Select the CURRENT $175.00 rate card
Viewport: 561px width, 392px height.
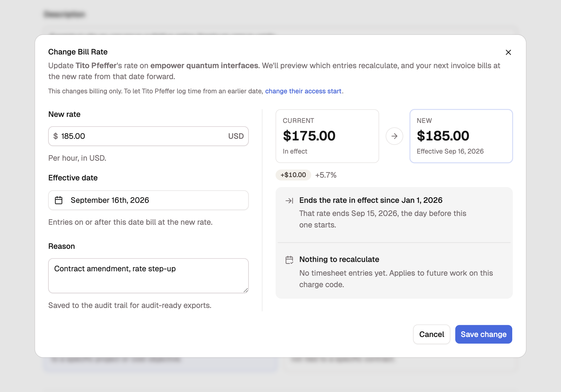[x=327, y=136]
